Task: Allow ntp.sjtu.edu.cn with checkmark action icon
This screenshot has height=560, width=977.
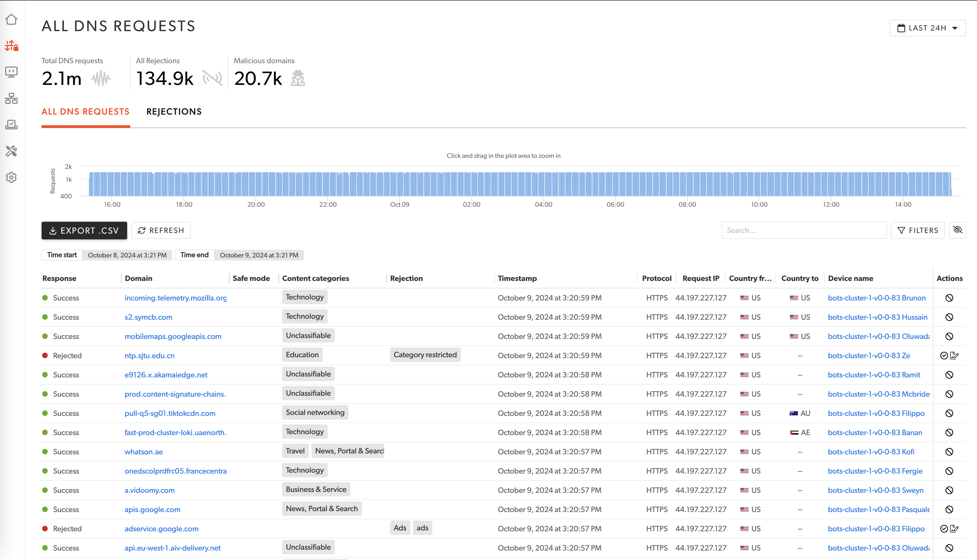Action: pos(943,356)
